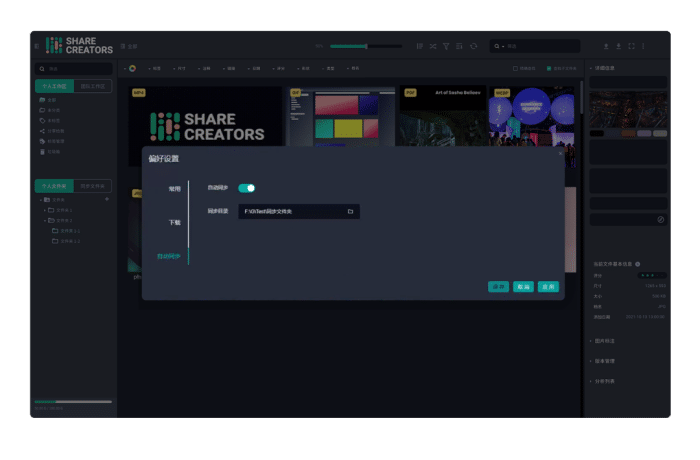Select the 未标签 tag item in sidebar

point(50,121)
